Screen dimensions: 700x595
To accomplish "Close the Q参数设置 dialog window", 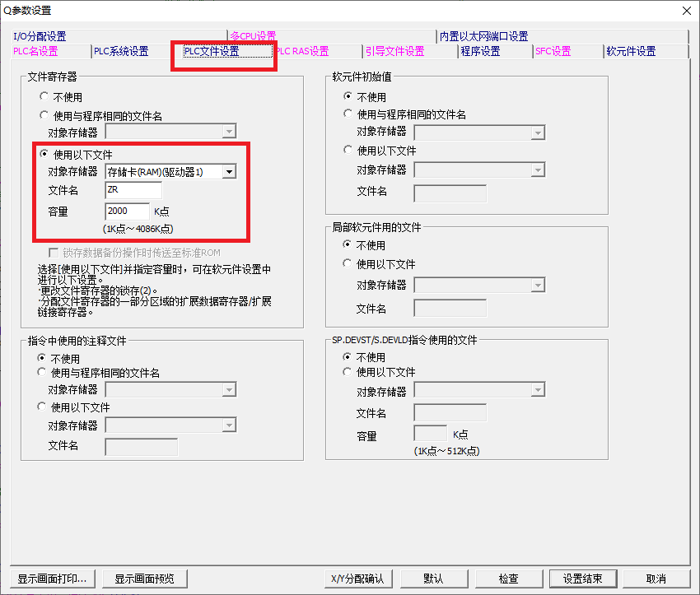I will [686, 11].
